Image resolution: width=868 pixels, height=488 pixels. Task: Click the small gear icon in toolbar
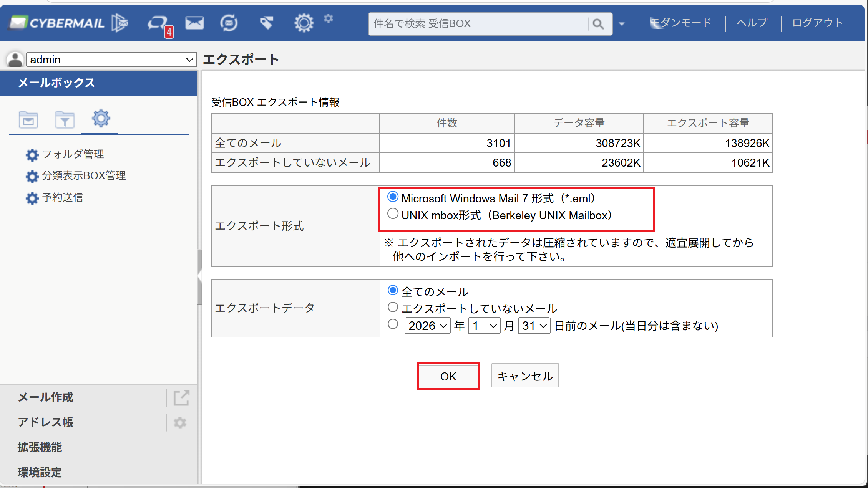(x=328, y=18)
